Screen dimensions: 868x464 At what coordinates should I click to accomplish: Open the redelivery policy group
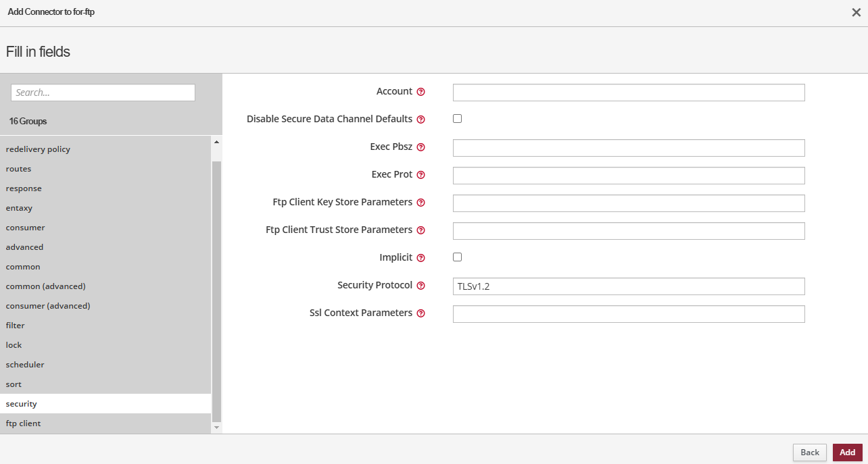click(x=38, y=149)
